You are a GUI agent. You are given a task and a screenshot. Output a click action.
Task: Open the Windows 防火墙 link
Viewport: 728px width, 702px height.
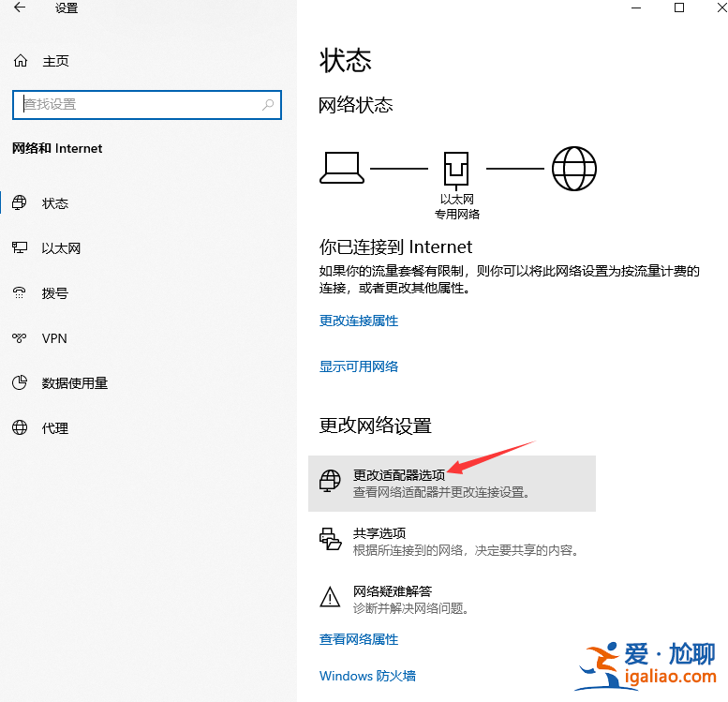point(367,676)
